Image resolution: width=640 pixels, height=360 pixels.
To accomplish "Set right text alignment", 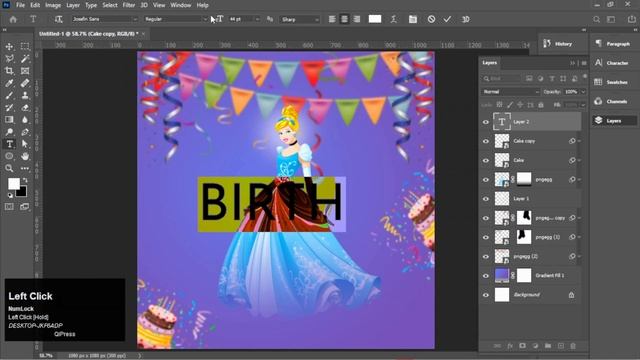I will pyautogui.click(x=356, y=19).
